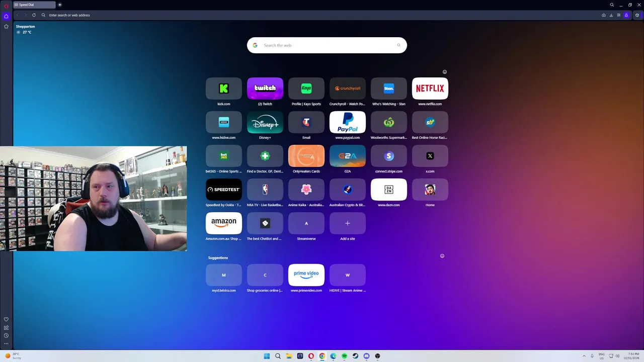Viewport: 644px width, 362px height.
Task: Open Steam from the taskbar
Action: (355, 356)
